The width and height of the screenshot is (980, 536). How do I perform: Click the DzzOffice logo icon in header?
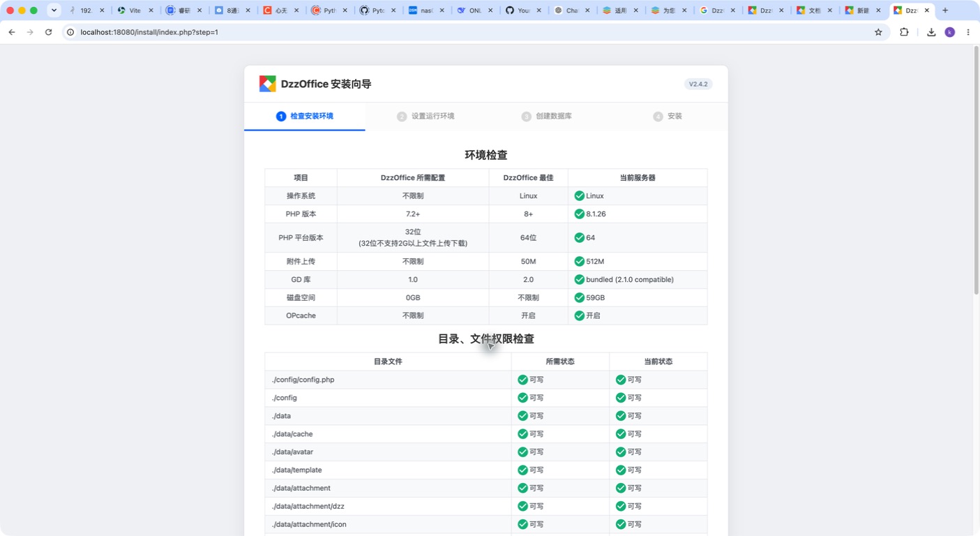click(x=268, y=84)
